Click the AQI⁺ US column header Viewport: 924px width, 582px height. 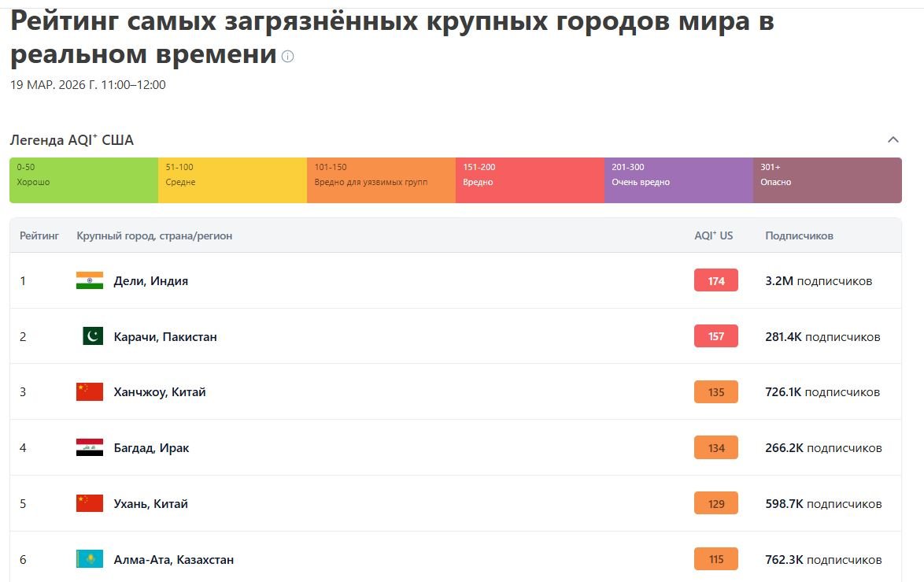pos(713,235)
